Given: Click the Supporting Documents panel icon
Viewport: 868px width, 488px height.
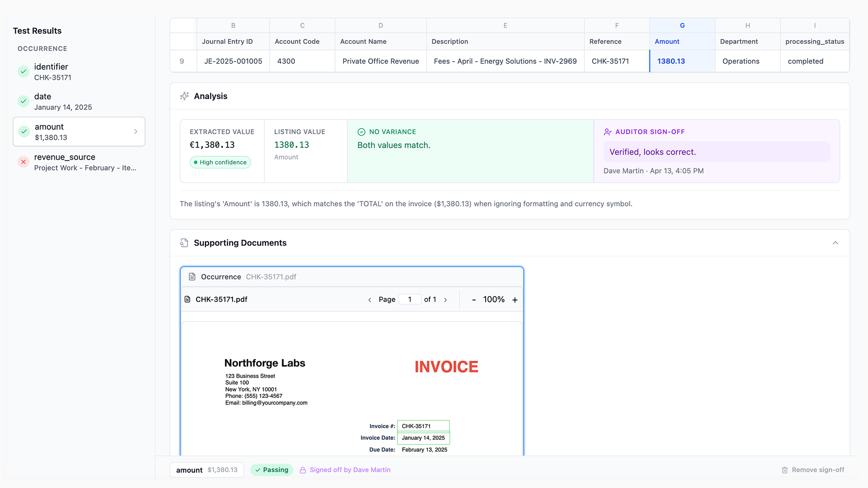Looking at the screenshot, I should pos(184,243).
